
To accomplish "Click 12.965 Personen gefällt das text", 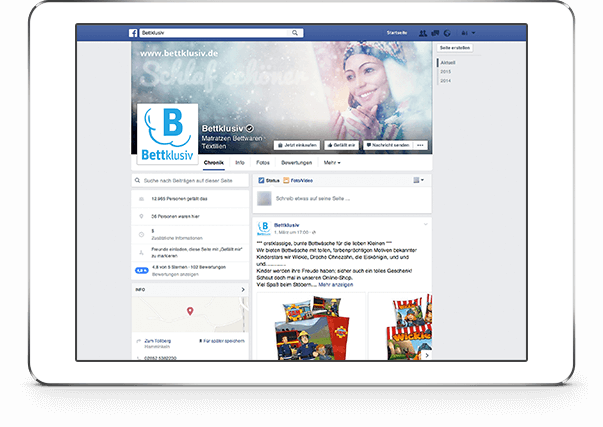I will click(179, 199).
